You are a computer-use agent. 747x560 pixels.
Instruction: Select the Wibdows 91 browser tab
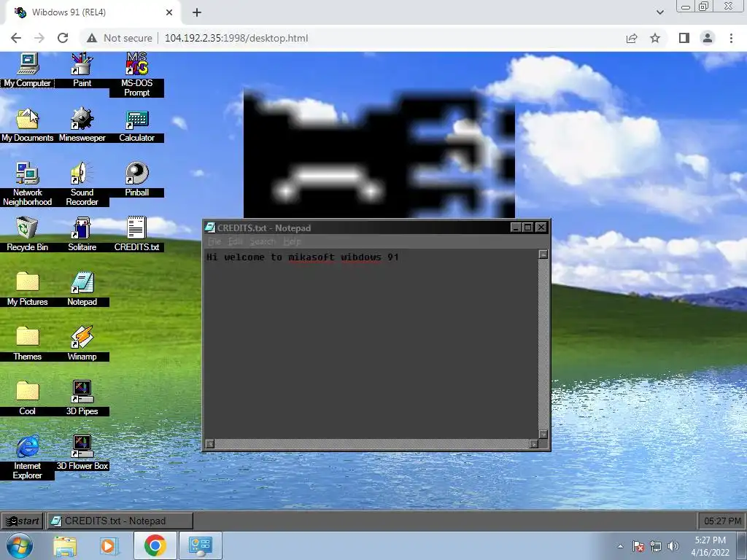tap(93, 12)
